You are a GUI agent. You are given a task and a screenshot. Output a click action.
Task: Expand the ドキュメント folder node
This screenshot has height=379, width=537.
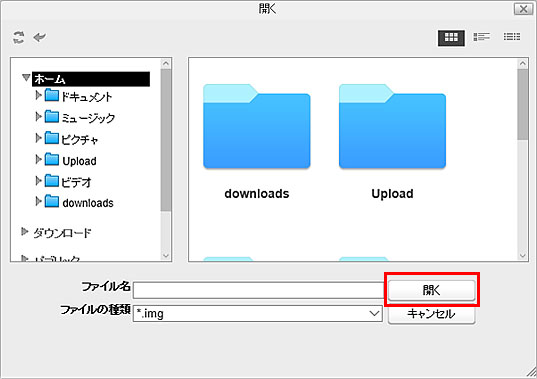(x=38, y=95)
